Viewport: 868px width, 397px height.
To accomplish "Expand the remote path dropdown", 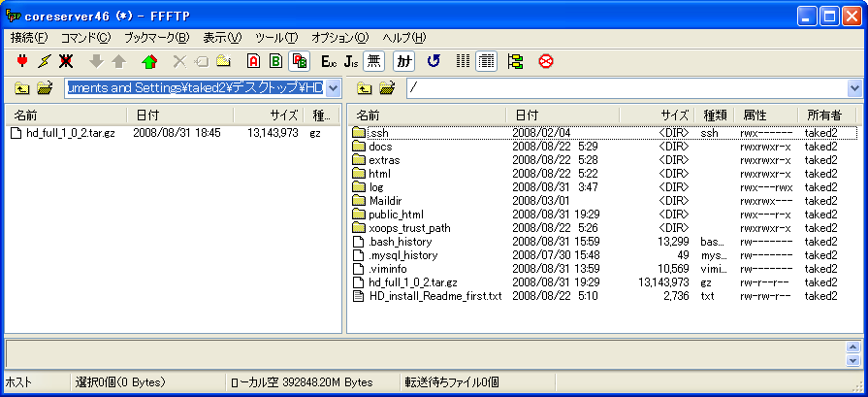I will 854,88.
